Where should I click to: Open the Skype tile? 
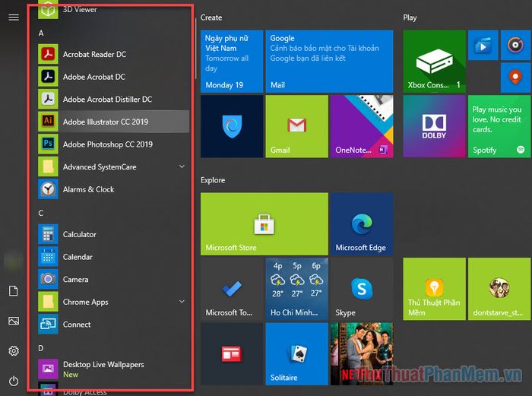[x=362, y=289]
